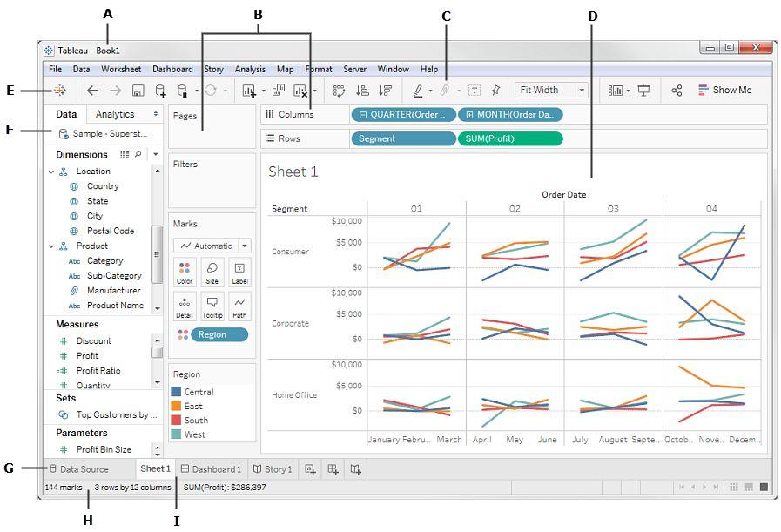This screenshot has width=781, height=532.
Task: Share the workbook with the share icon
Action: pyautogui.click(x=677, y=91)
